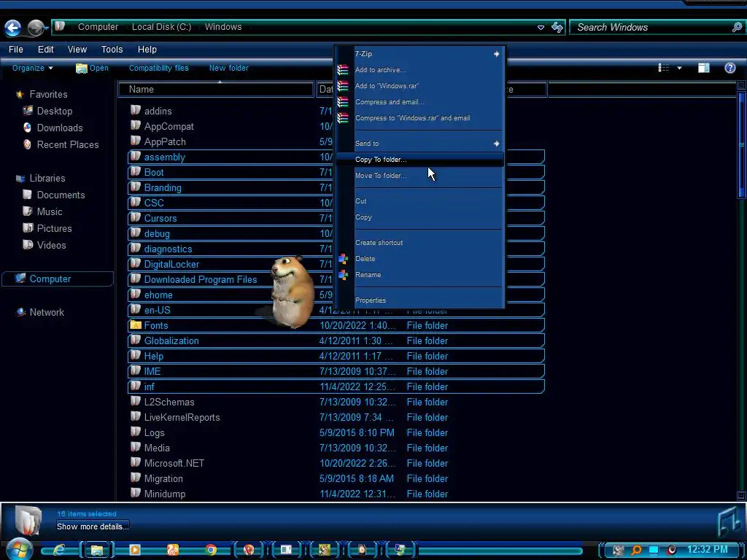Toggle the preview pane icon
Image resolution: width=747 pixels, height=560 pixels.
tap(704, 68)
